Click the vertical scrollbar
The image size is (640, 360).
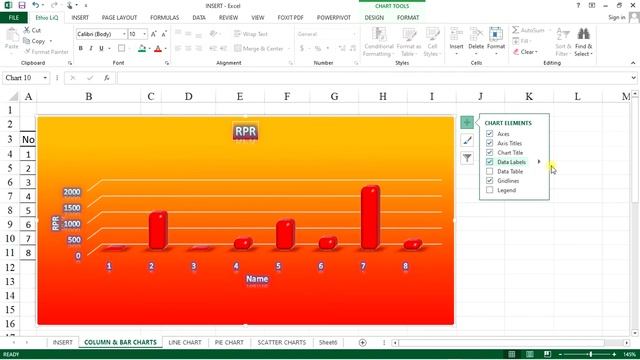click(635, 212)
